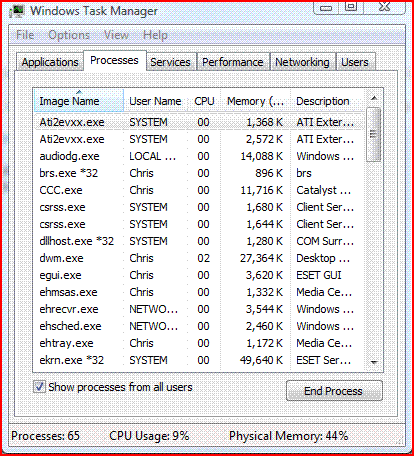This screenshot has width=414, height=456.
Task: Select the csrss.exe row using 1,680 K
Action: (x=199, y=207)
